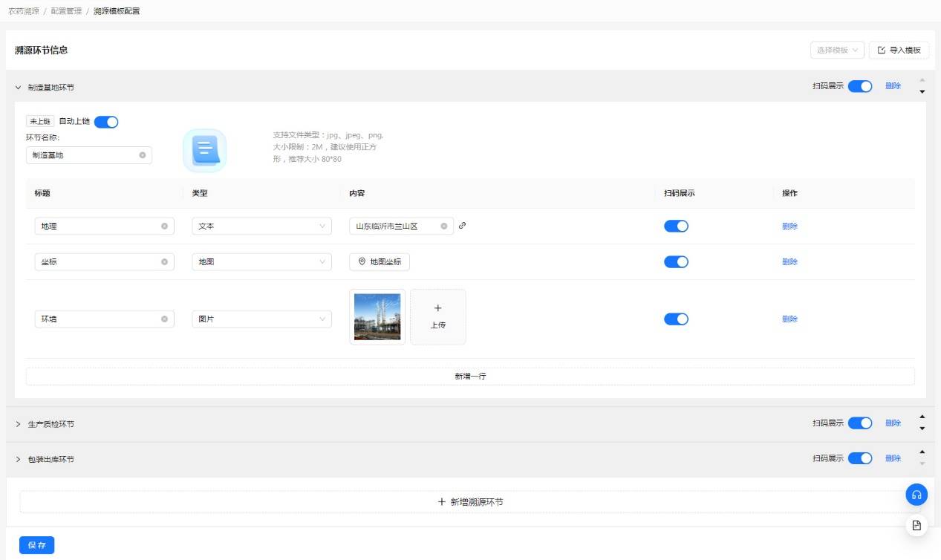The image size is (941, 560).
Task: Click 新增溯源环节 button
Action: pyautogui.click(x=470, y=502)
